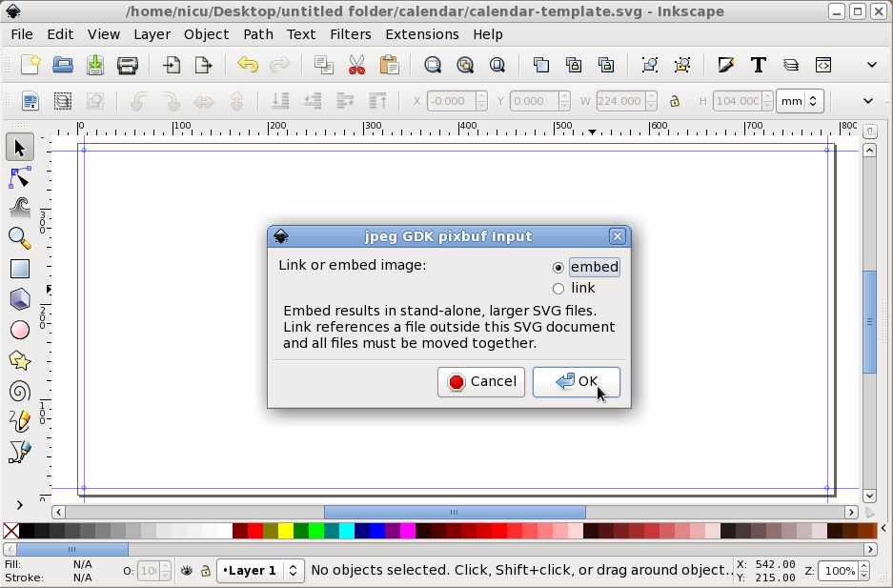Click the canvas horizontal scrollbar thumb
Screen dimensions: 893x588
point(455,513)
